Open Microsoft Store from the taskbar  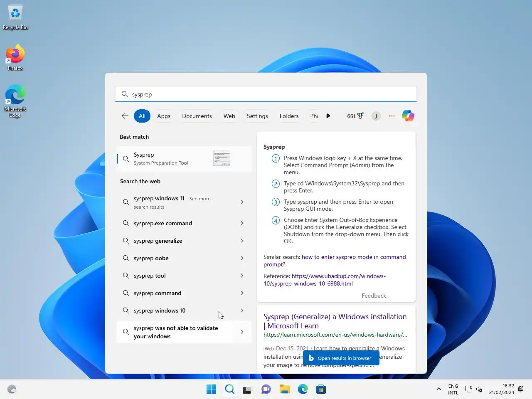[x=321, y=389]
